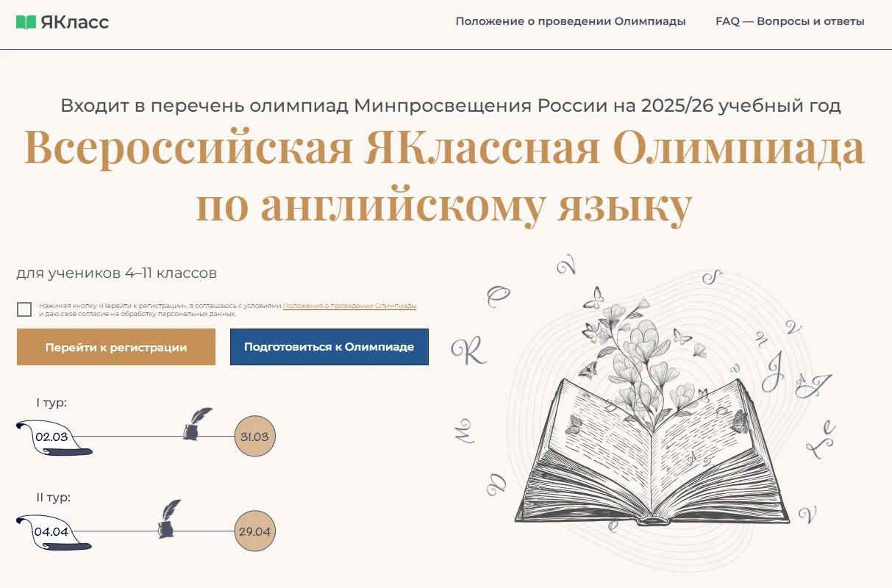
Task: Click the Всероссийская ЯКлассная Олимпиада heading
Action: (444, 148)
